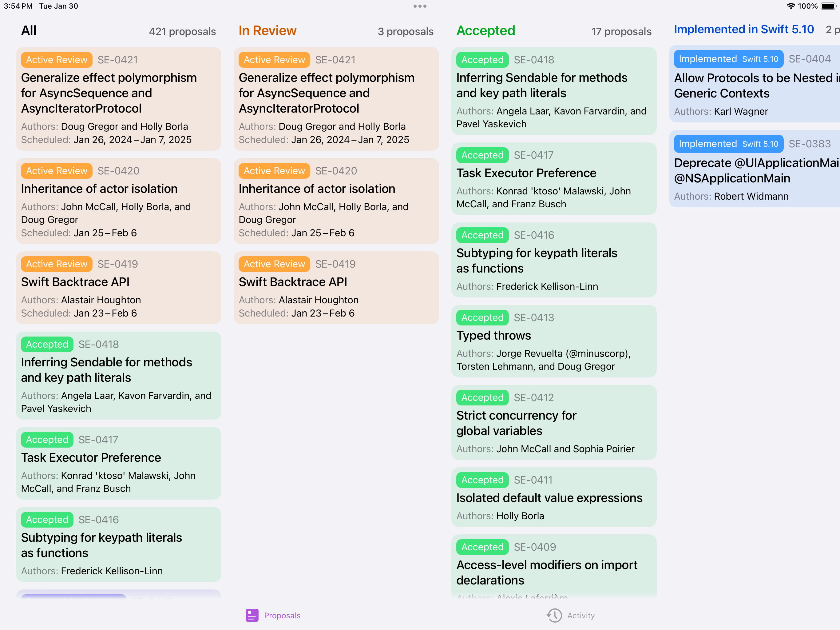Click the 17 proposals count
Image resolution: width=840 pixels, height=630 pixels.
(x=621, y=32)
